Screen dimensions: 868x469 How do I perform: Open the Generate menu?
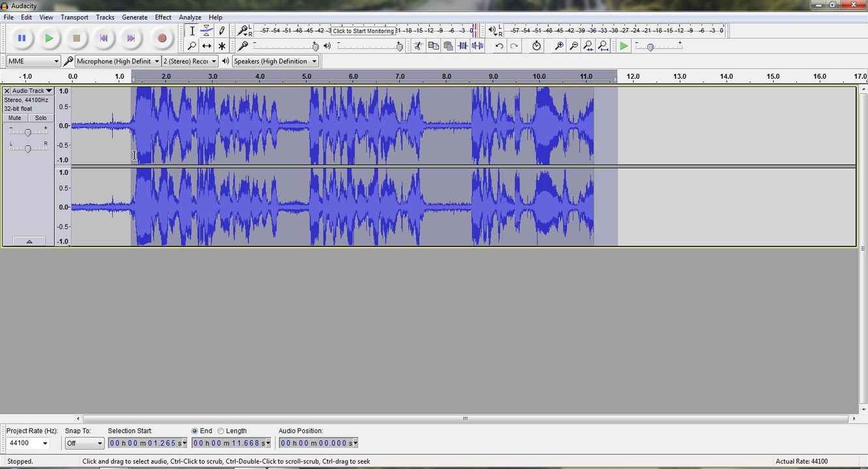(x=135, y=17)
